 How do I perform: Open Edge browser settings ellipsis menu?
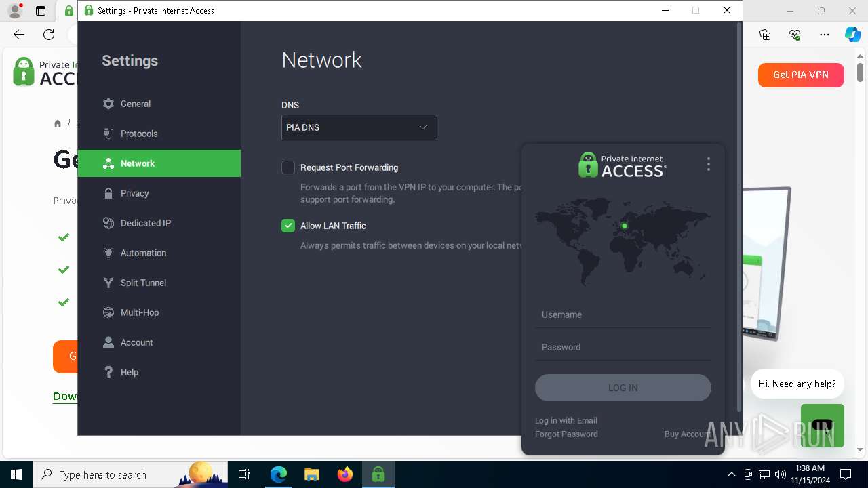coord(825,35)
